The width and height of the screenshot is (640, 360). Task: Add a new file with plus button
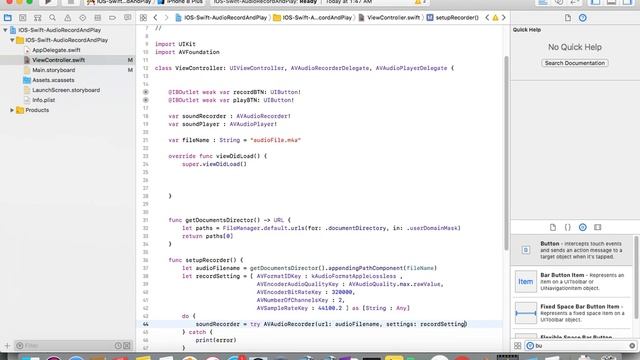tap(7, 346)
